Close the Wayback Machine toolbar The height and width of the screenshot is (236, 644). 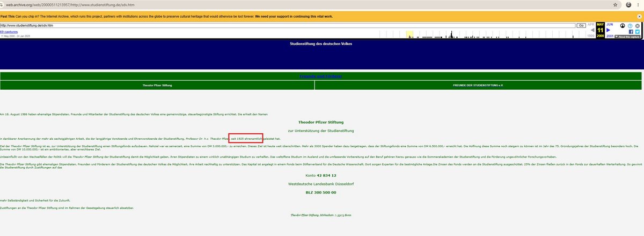[638, 26]
